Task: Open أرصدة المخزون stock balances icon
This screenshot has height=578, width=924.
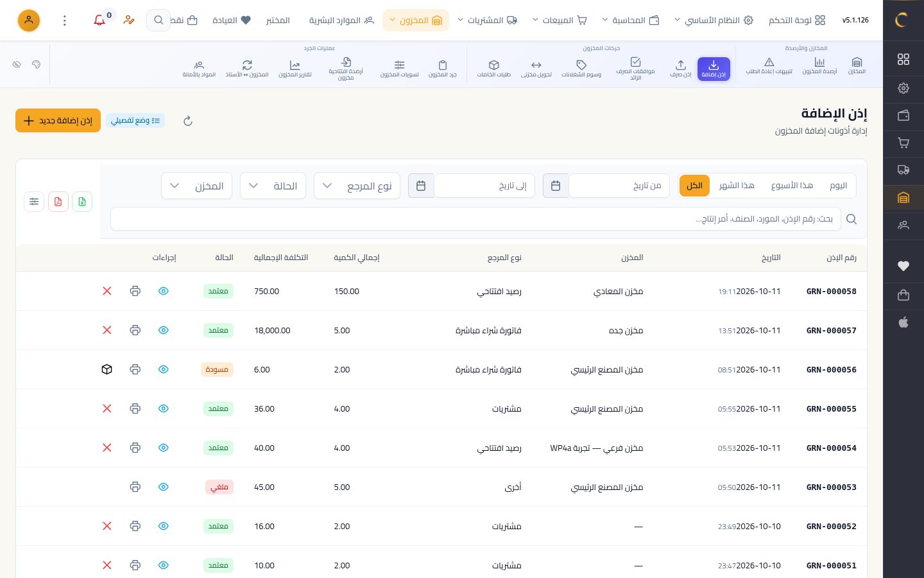Action: 819,66
